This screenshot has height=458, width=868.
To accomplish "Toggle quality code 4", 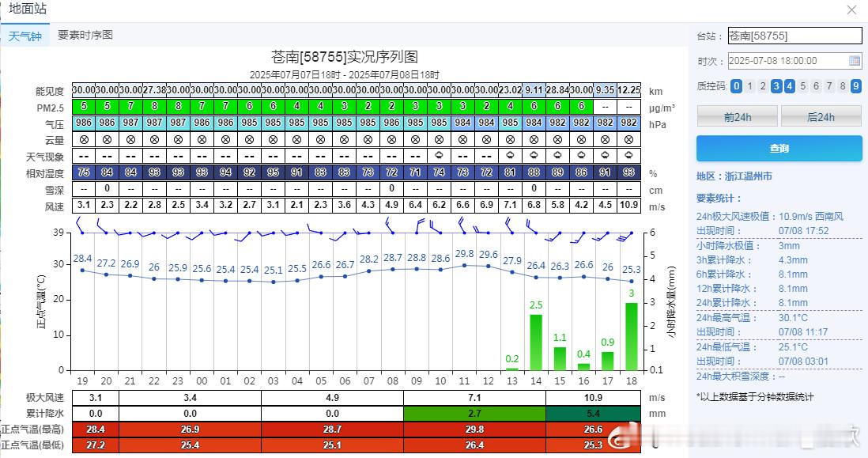I will coord(790,86).
